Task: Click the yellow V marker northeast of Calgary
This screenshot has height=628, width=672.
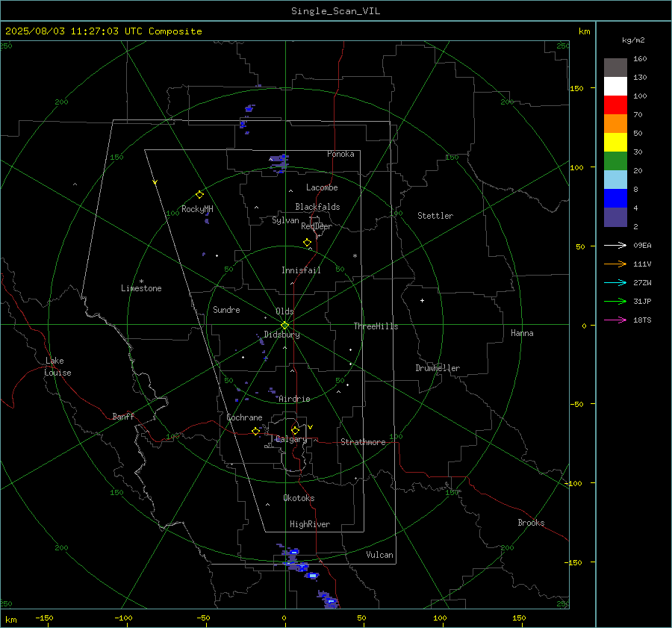Action: [x=311, y=427]
